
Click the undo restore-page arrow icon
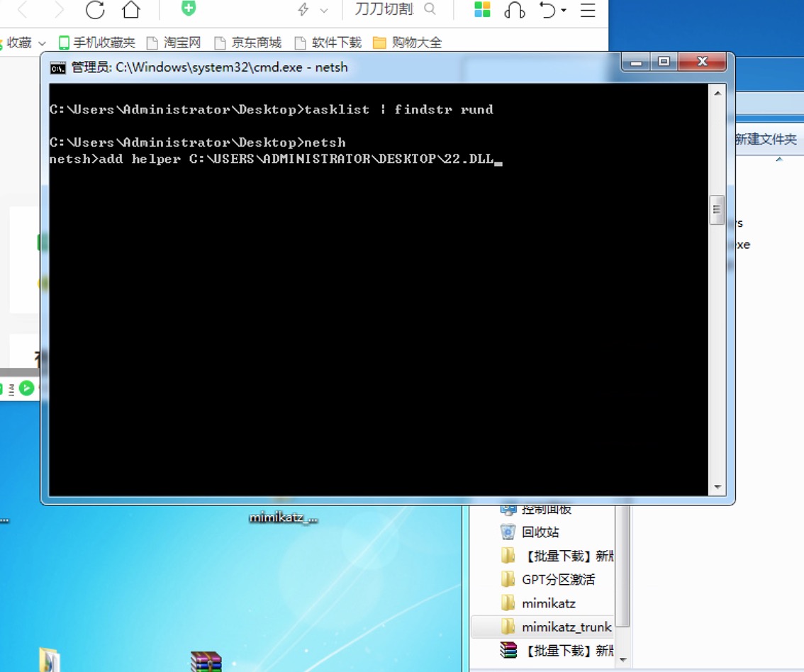click(x=547, y=9)
